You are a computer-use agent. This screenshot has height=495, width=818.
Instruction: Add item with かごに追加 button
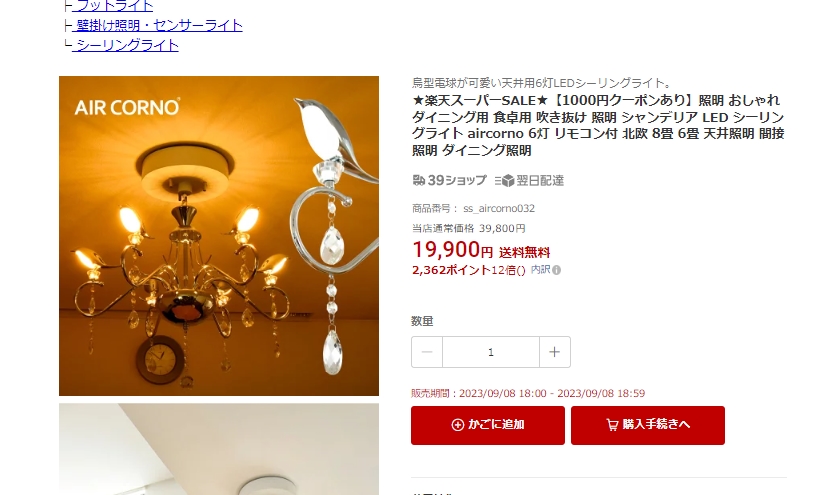coord(488,425)
